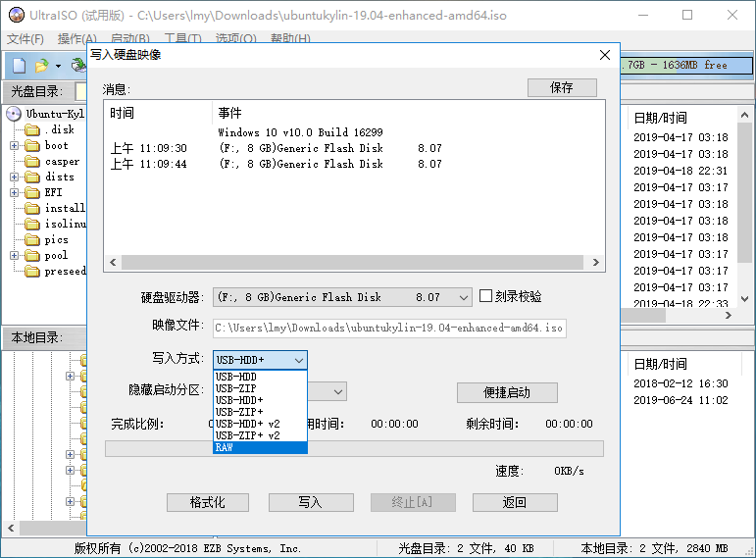Screen dimensions: 756x558
Task: Click the upper 日期/时间 column header
Action: pos(661,118)
